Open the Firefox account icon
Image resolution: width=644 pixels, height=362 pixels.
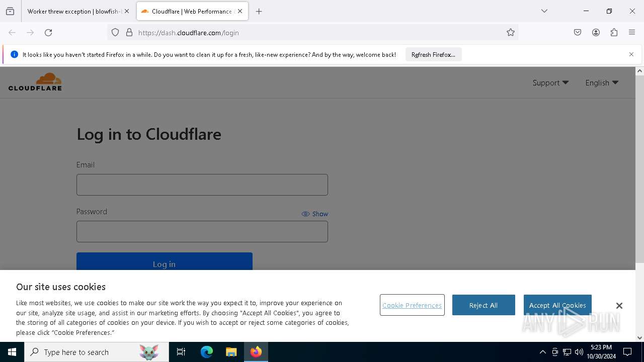pos(596,33)
